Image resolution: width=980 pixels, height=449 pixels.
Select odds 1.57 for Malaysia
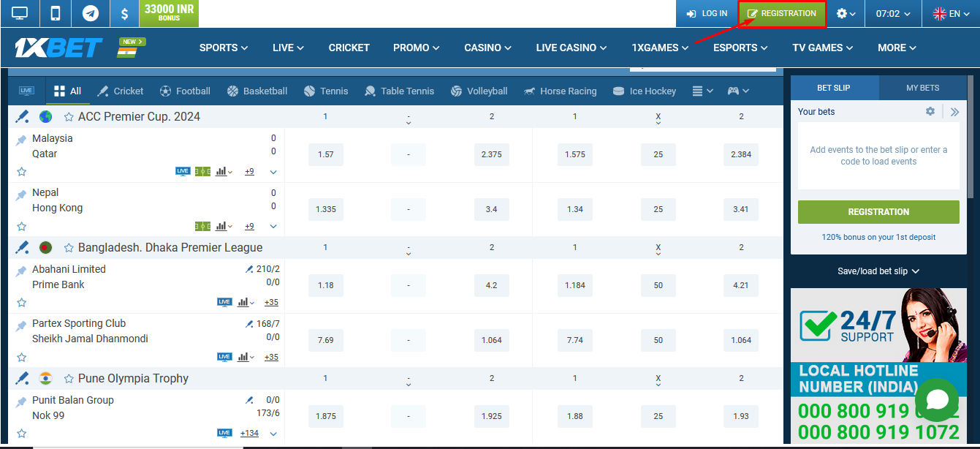click(326, 155)
